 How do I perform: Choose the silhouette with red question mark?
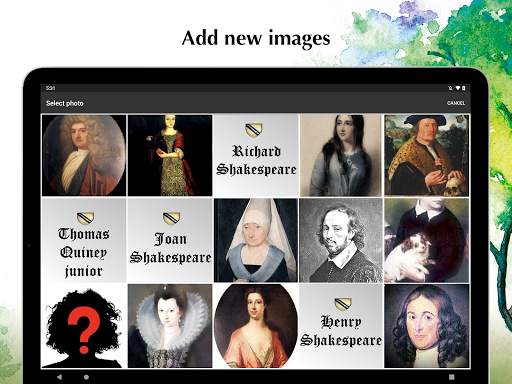click(84, 326)
